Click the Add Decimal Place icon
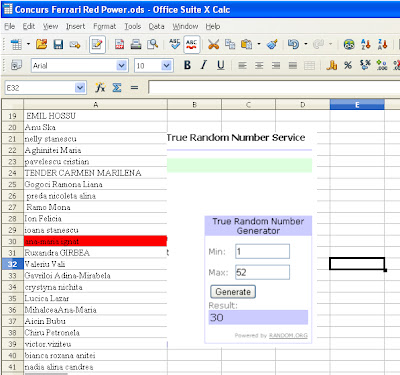The image size is (400, 375). (x=382, y=65)
